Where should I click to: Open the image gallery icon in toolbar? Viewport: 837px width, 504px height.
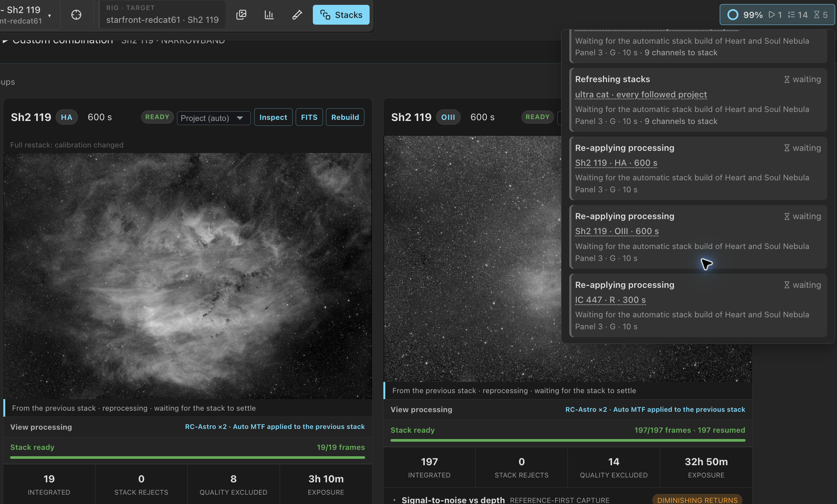pos(242,15)
